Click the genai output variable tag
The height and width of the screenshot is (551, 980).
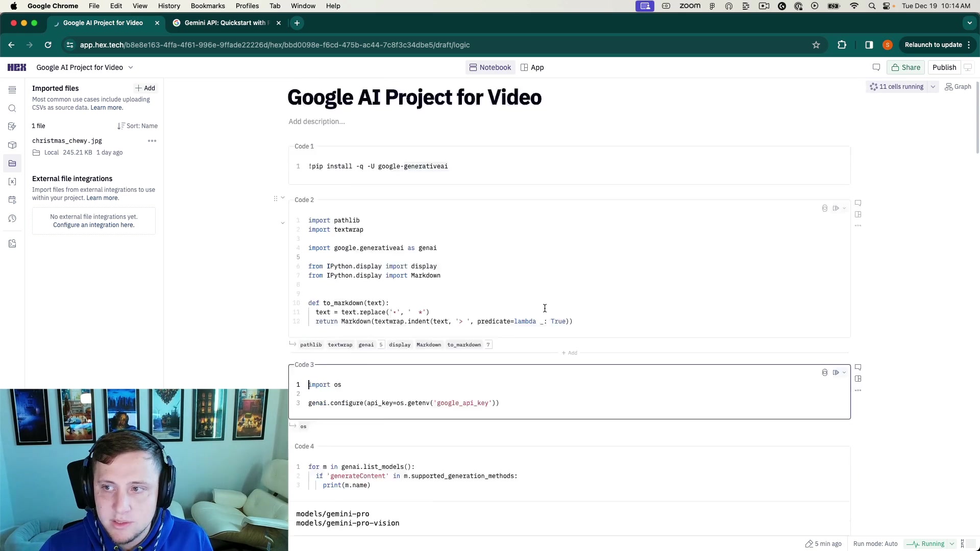click(x=366, y=345)
